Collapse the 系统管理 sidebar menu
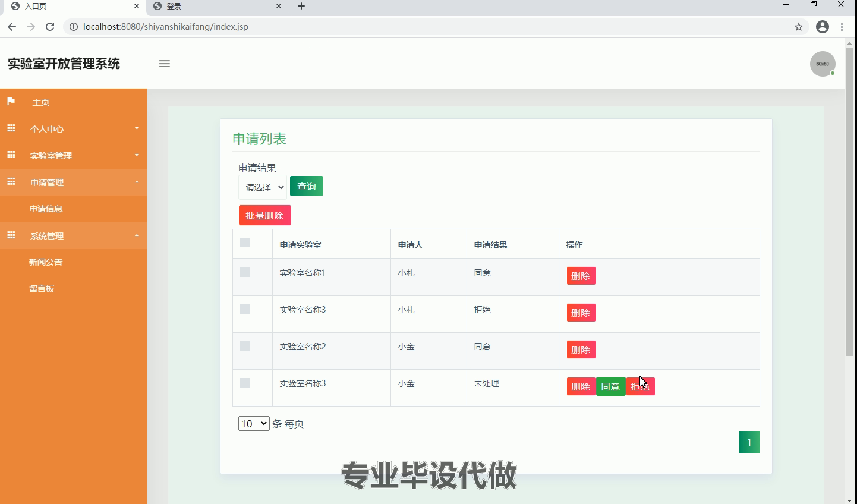 [x=74, y=235]
